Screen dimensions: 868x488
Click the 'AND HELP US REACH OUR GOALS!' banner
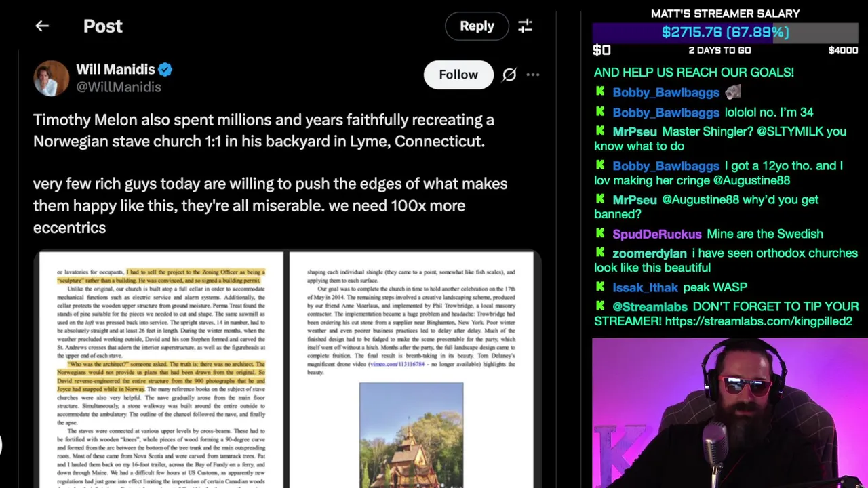[694, 73]
